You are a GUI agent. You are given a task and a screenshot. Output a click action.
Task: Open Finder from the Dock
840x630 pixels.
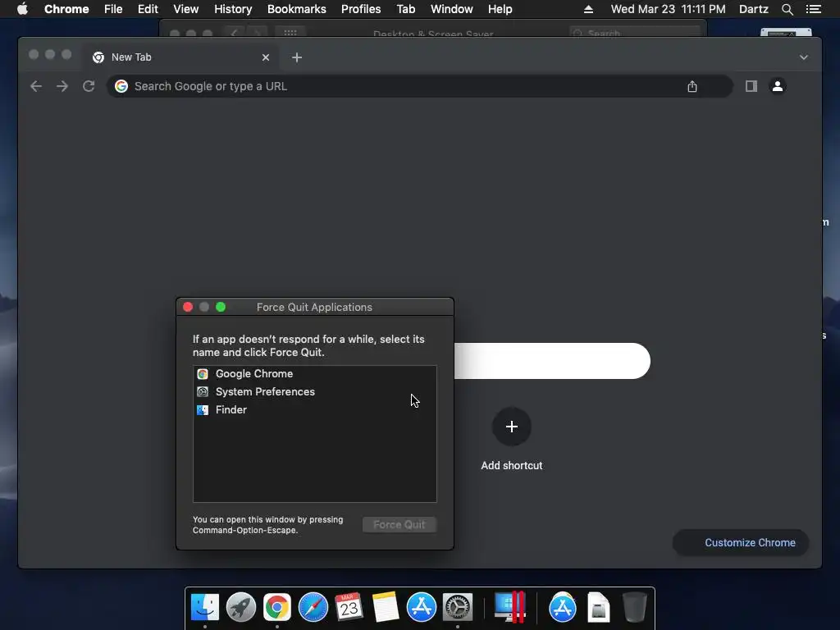pos(205,607)
